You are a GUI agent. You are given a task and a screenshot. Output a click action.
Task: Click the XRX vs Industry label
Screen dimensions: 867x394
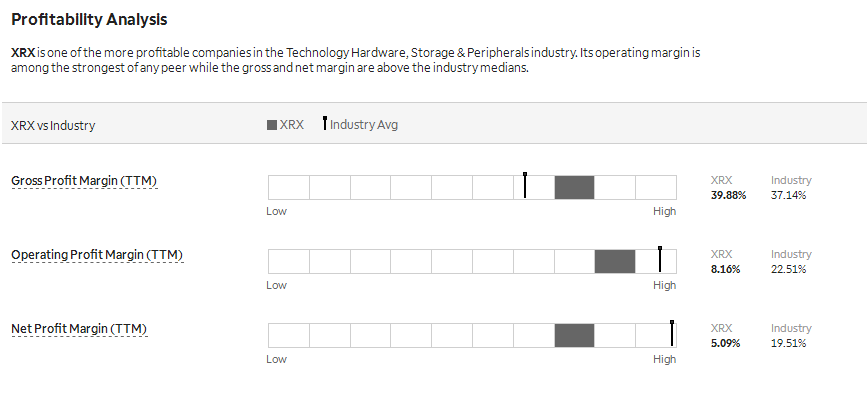tap(53, 125)
